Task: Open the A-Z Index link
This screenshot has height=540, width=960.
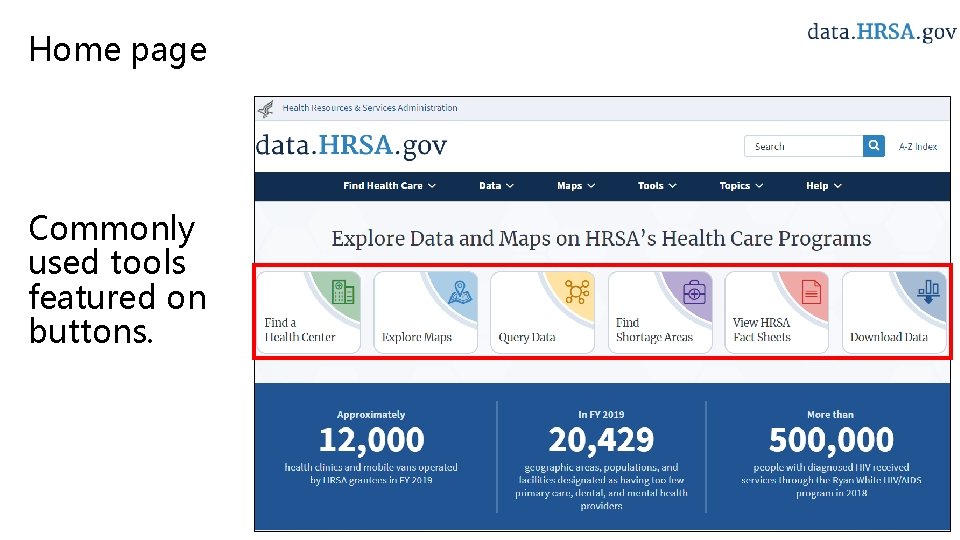Action: click(918, 146)
